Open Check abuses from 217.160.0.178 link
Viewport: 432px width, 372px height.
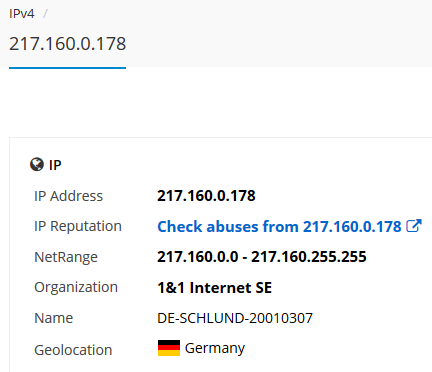pyautogui.click(x=279, y=227)
